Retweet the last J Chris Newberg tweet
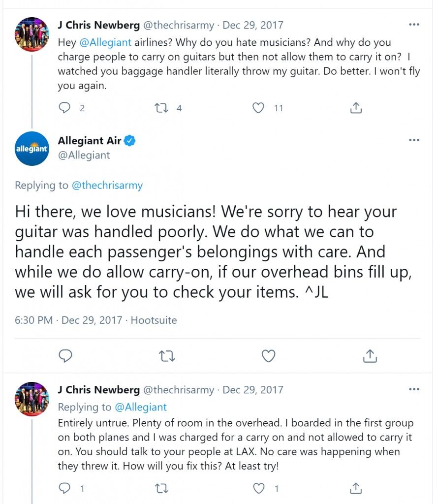This screenshot has height=504, width=437. tap(161, 489)
